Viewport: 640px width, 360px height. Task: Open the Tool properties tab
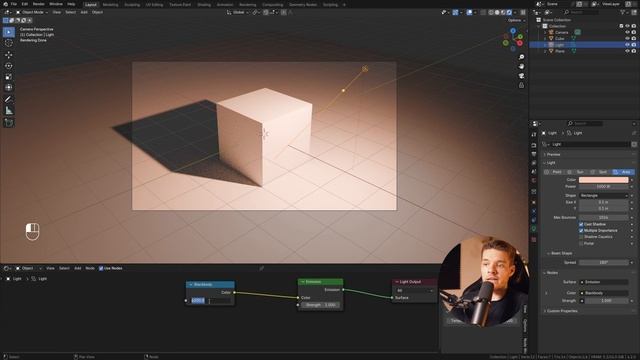534,134
